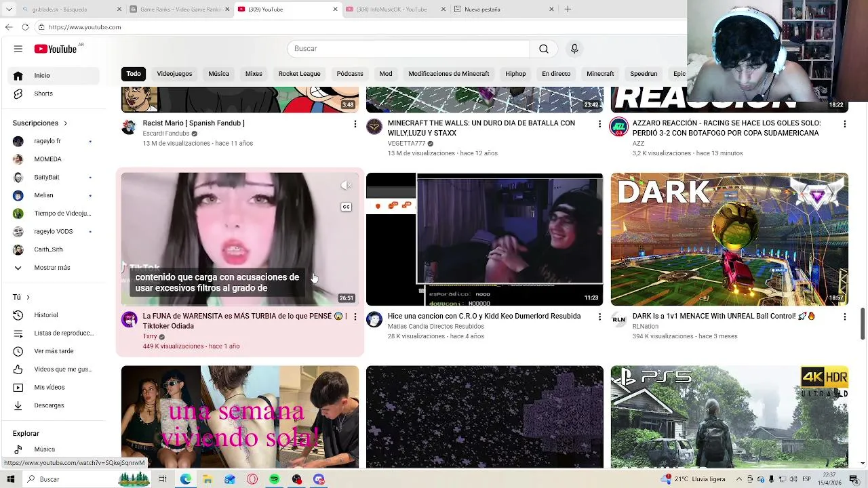Screen dimensions: 868x488
Task: Open the Caith_Sith subscription
Action: pos(54,249)
